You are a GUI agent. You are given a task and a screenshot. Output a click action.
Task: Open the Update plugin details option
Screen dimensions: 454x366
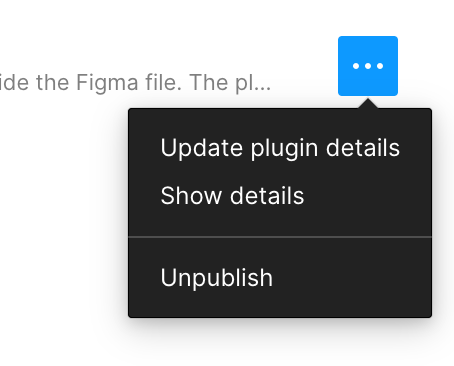click(x=280, y=148)
